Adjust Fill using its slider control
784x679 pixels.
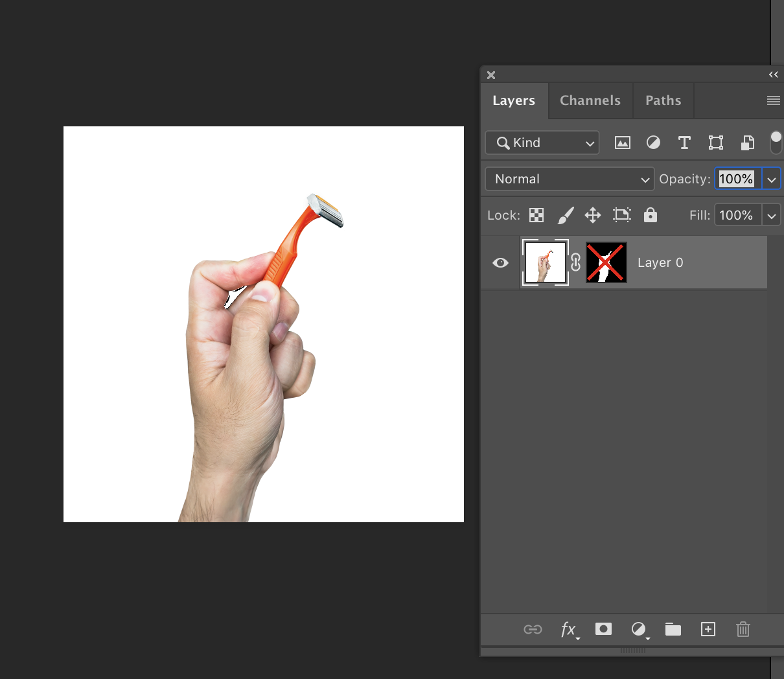(771, 214)
